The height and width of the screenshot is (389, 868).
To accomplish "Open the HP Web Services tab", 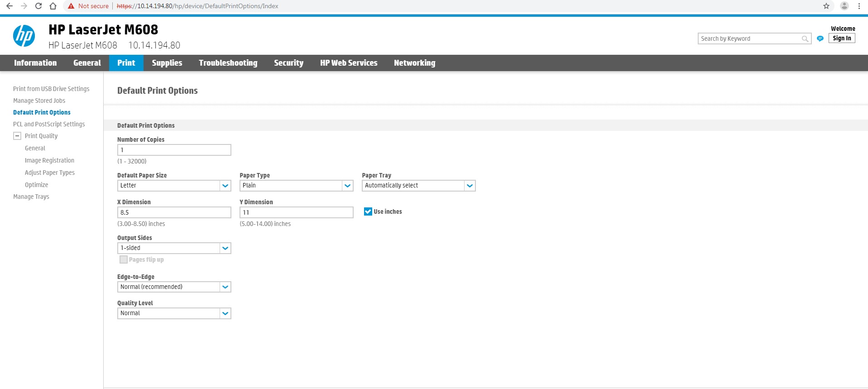I will coord(349,63).
